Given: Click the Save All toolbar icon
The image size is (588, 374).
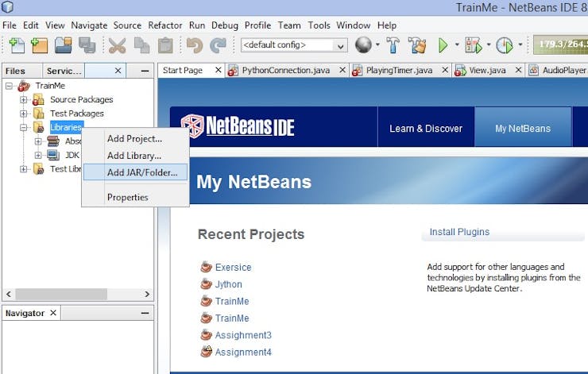Looking at the screenshot, I should pos(87,46).
